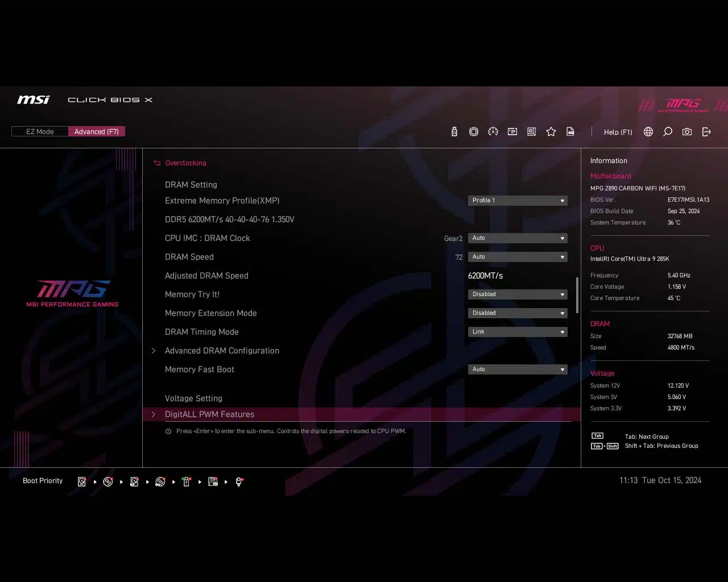Screen dimensions: 728x582
Task: Click the Tab: Next Group hint
Action: click(x=647, y=437)
